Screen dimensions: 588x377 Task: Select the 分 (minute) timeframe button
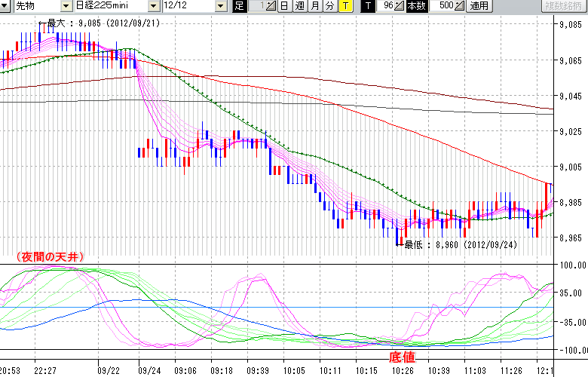pyautogui.click(x=329, y=6)
